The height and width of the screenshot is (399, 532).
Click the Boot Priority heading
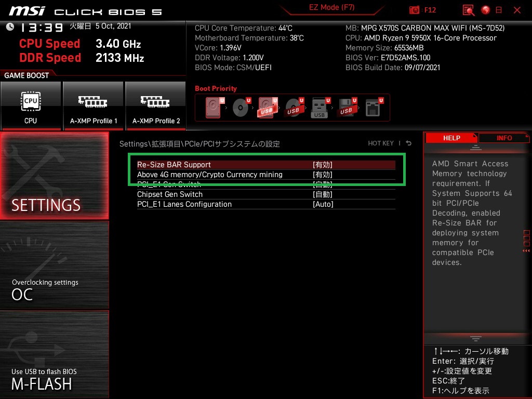(216, 88)
